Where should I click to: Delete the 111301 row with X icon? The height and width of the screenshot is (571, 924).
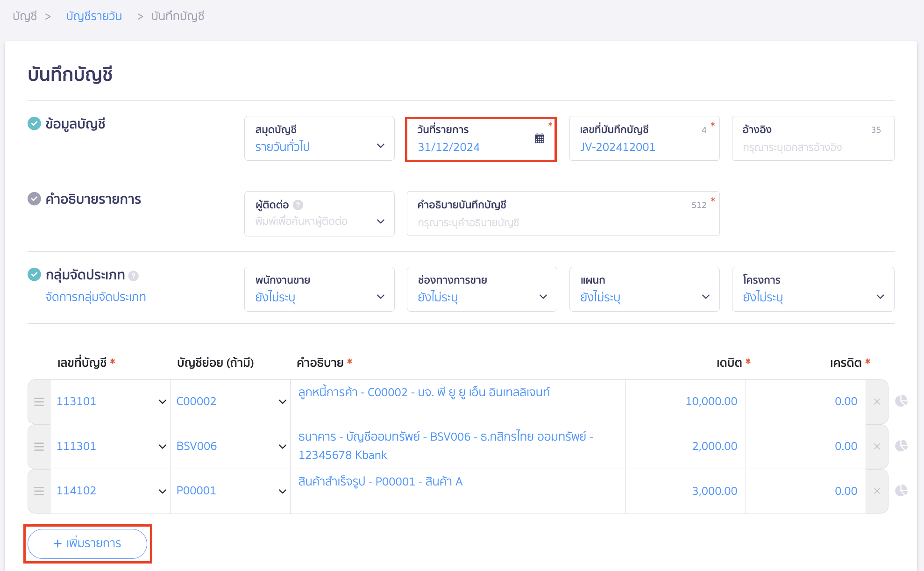click(877, 446)
